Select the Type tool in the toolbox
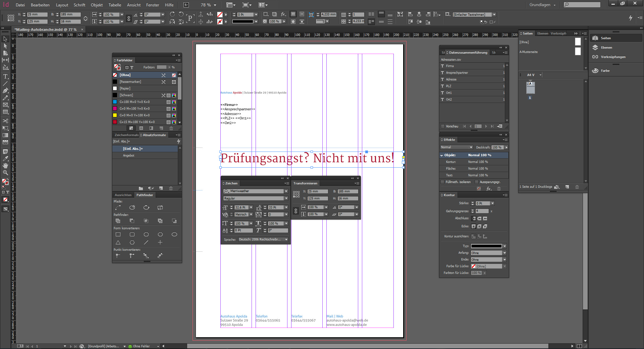 (x=5, y=76)
